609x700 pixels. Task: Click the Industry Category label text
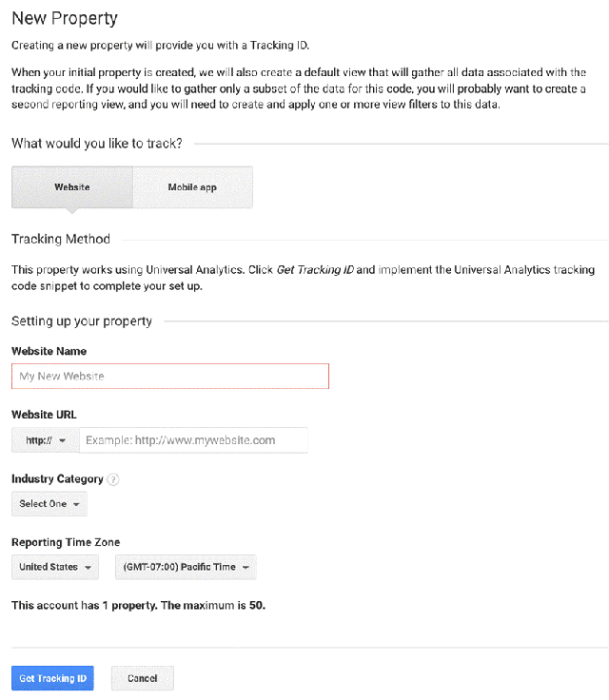coord(56,479)
